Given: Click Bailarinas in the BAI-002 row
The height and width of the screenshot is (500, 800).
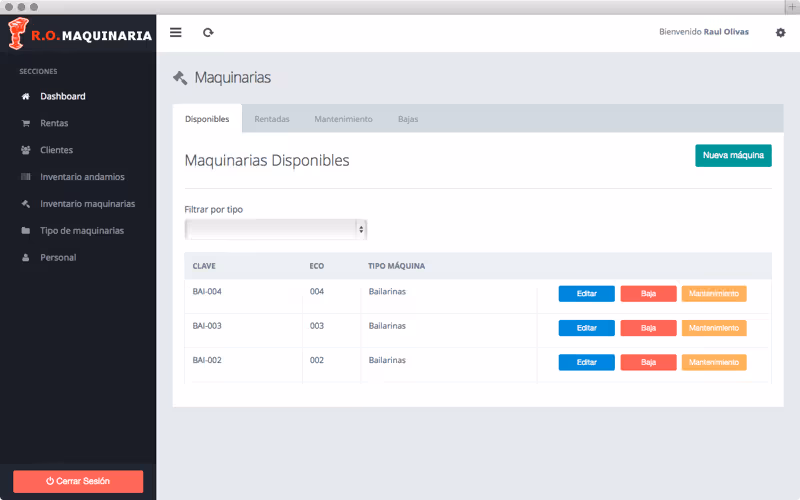Looking at the screenshot, I should pyautogui.click(x=387, y=360).
